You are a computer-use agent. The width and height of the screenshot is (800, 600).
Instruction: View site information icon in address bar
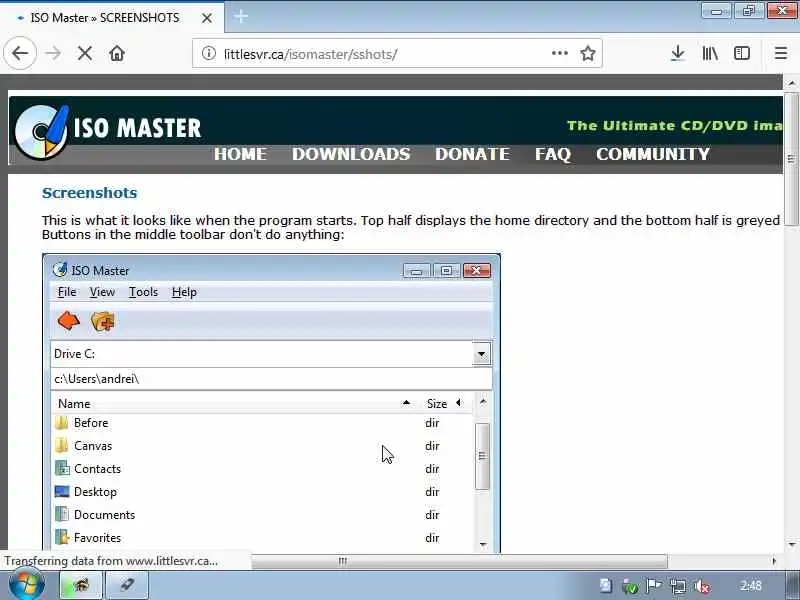pos(208,53)
